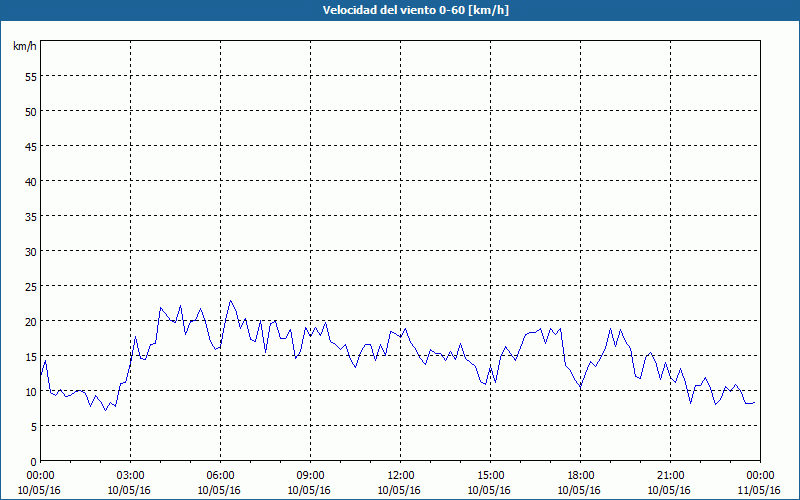Click the 18:00 time label
This screenshot has width=800, height=500.
(581, 476)
